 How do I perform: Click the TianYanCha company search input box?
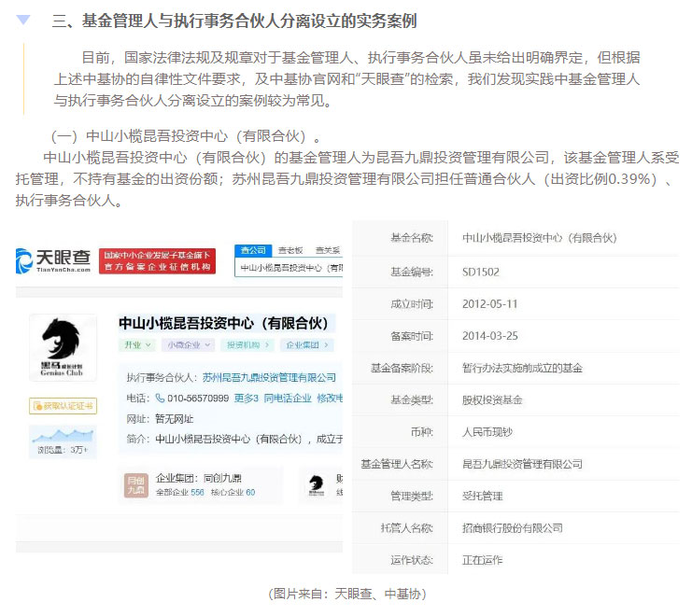tap(290, 268)
